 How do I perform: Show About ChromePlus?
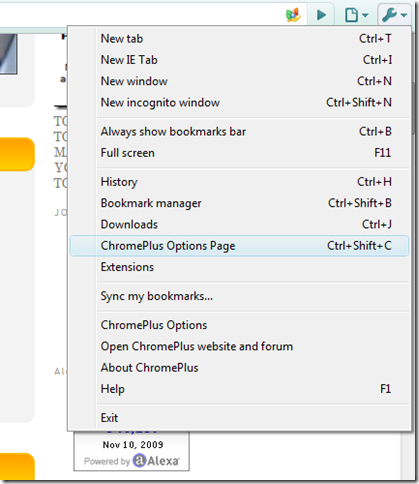[239, 368]
